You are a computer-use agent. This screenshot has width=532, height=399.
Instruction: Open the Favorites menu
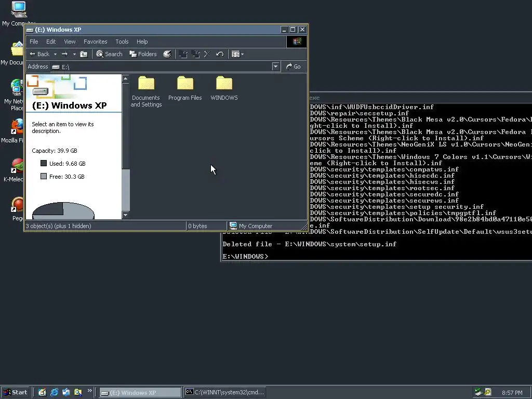coord(96,42)
